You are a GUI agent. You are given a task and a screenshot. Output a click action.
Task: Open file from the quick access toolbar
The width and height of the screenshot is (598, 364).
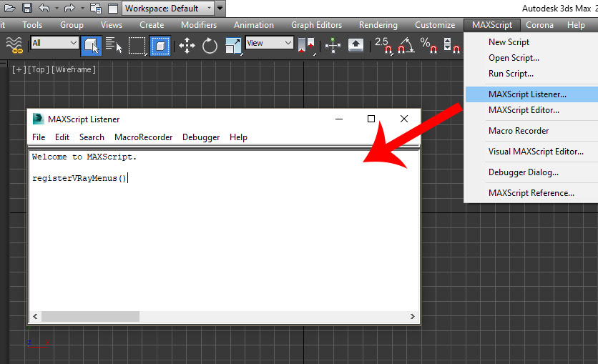click(9, 8)
